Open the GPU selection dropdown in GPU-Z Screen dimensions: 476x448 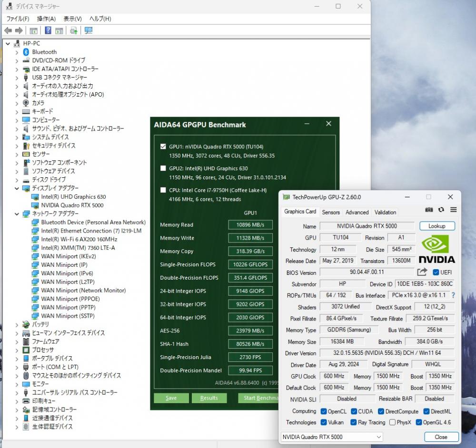331,437
